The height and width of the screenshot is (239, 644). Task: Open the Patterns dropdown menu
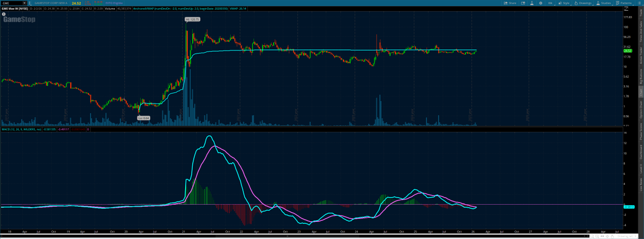(624, 3)
